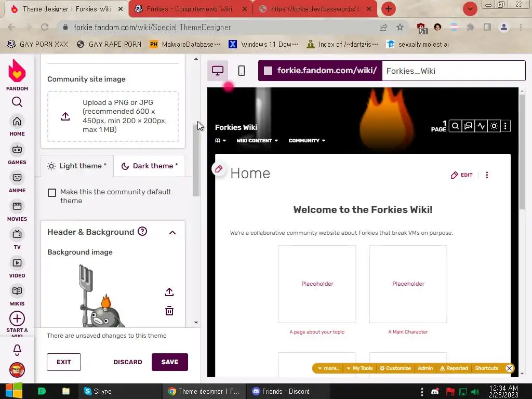The width and height of the screenshot is (532, 399).
Task: Edit the preview page name field
Action: pyautogui.click(x=454, y=71)
